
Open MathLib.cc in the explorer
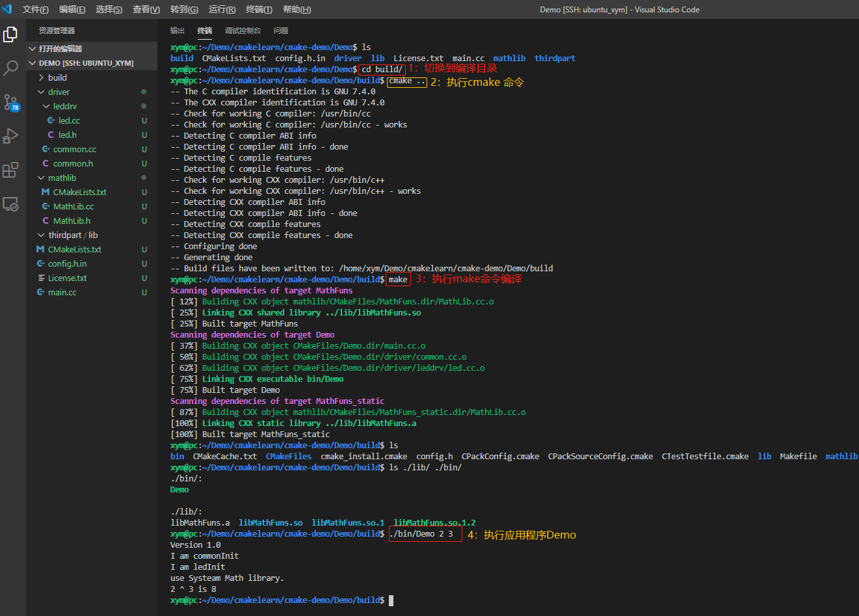pos(73,206)
